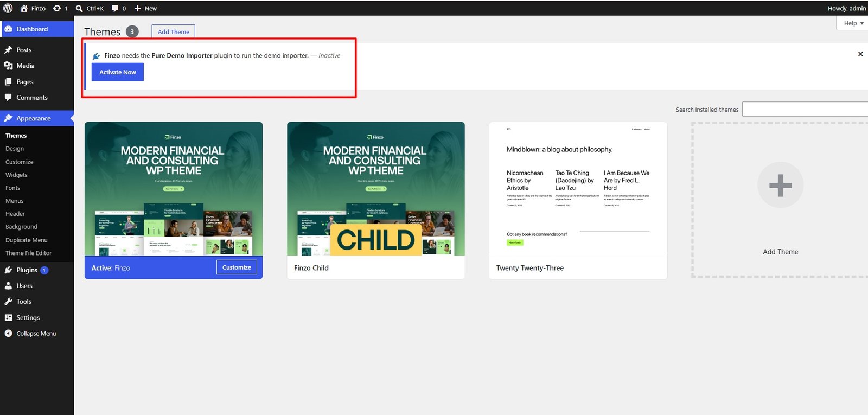Click the Dashboard menu label
The image size is (868, 415).
pyautogui.click(x=32, y=29)
